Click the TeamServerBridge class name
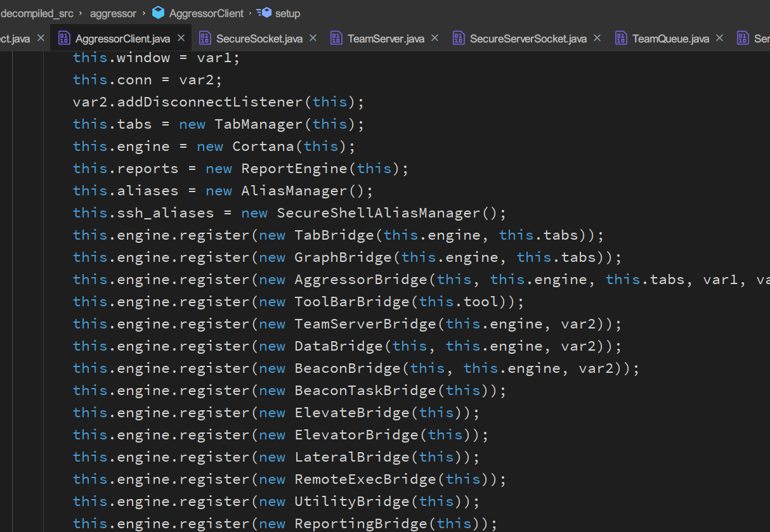Viewport: 770px width, 532px height. click(x=365, y=324)
